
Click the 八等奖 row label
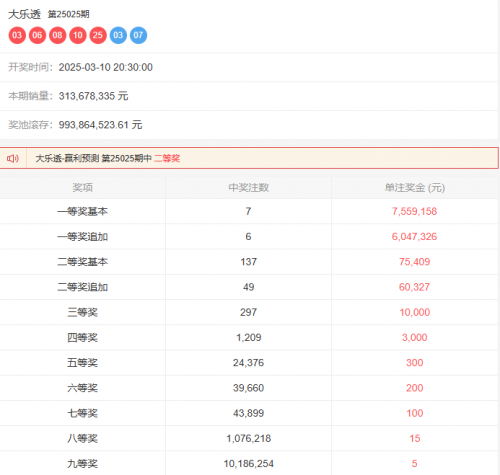[x=83, y=438]
